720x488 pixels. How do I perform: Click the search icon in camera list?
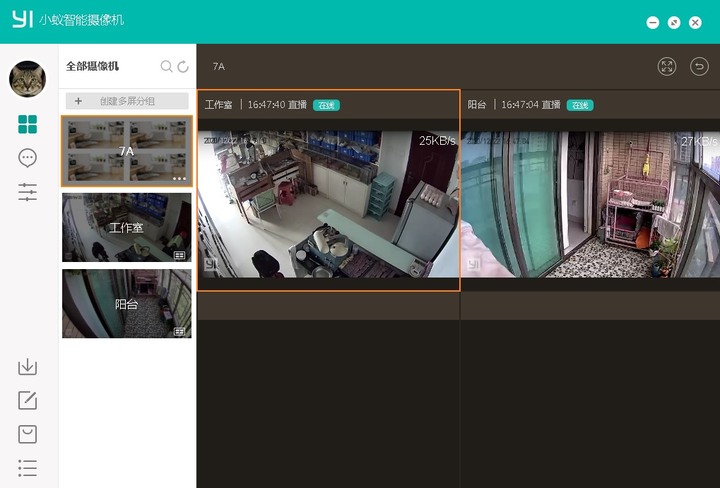166,67
